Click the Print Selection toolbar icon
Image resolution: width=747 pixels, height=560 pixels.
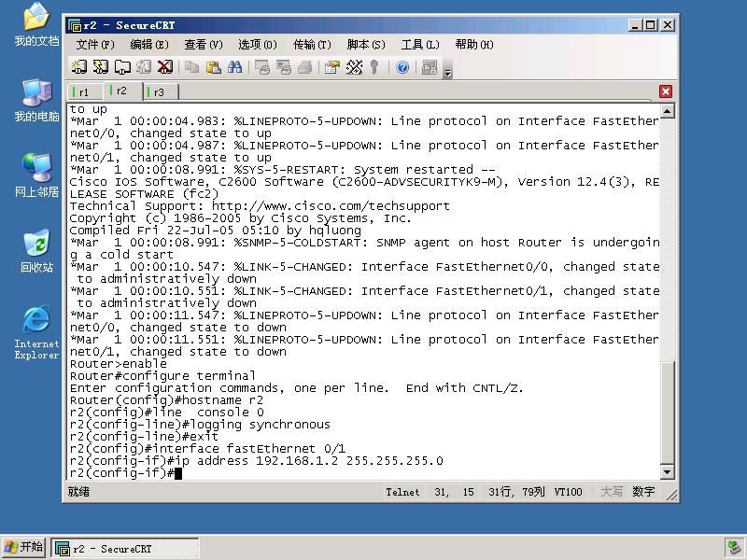(284, 67)
